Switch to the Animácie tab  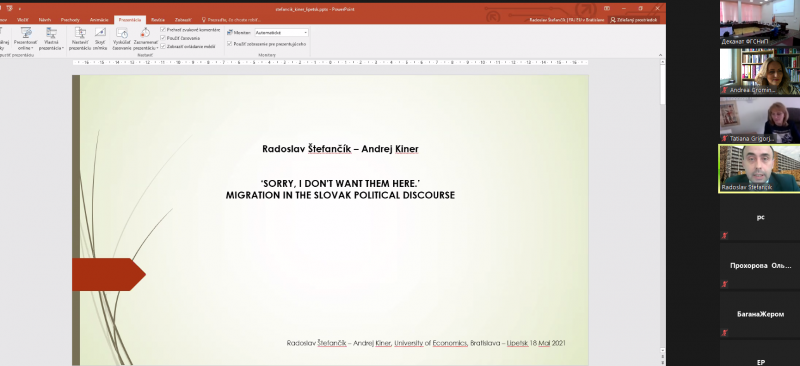[x=99, y=20]
